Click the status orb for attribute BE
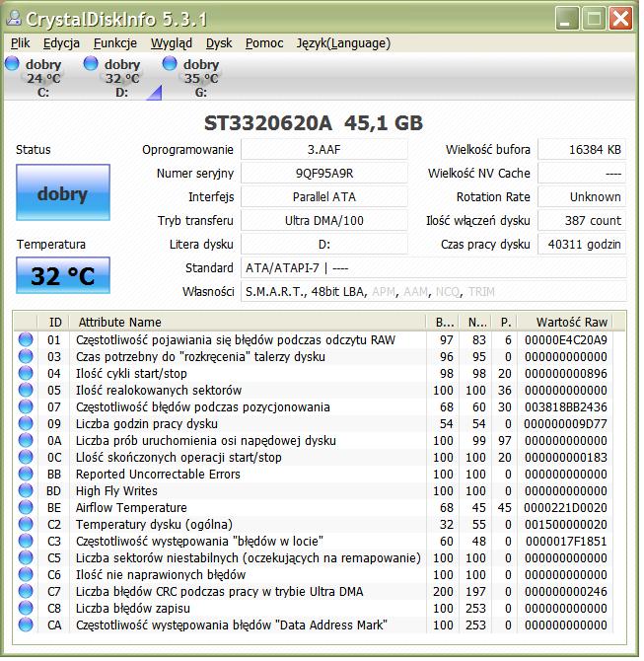Screen dimensions: 644x661 click(26, 507)
